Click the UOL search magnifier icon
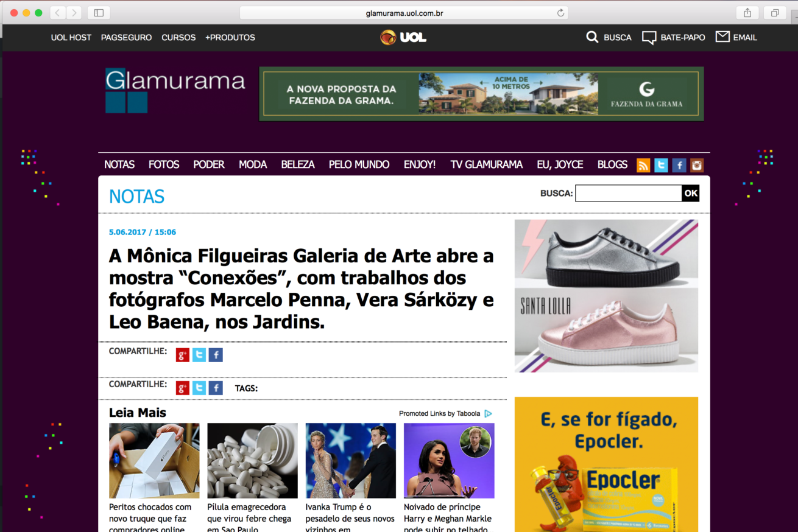This screenshot has width=798, height=532. 592,37
